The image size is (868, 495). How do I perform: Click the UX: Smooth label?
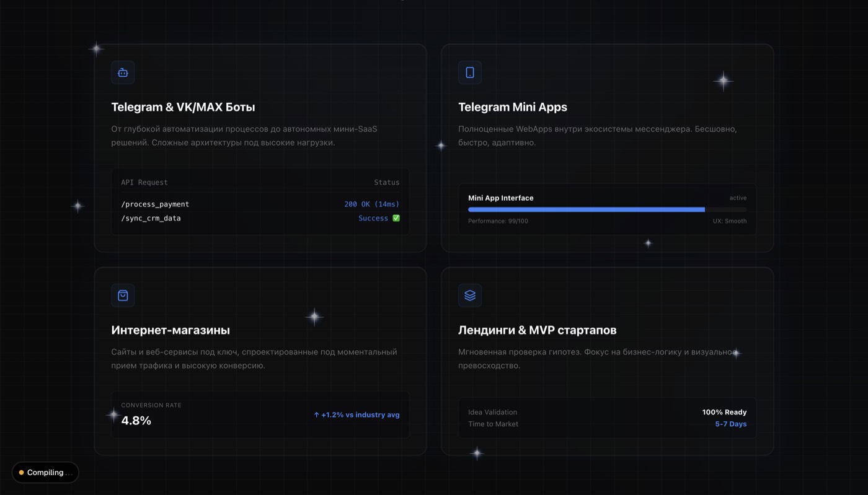click(730, 221)
